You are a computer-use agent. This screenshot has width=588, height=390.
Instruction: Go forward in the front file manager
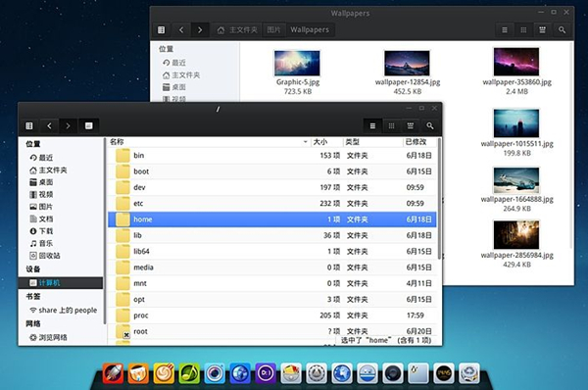68,126
